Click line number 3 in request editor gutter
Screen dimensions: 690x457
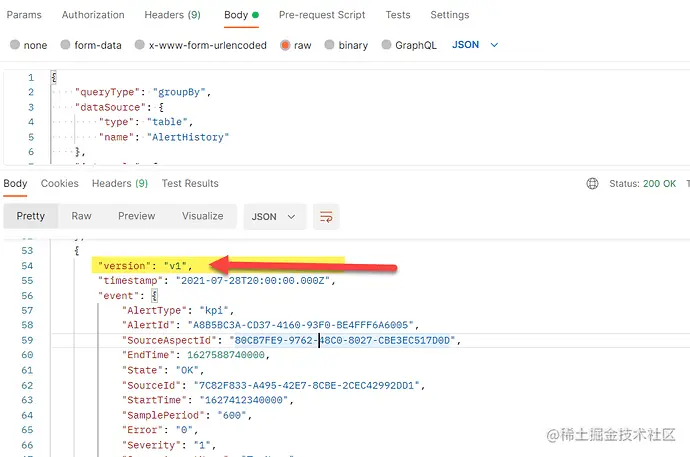(31, 107)
